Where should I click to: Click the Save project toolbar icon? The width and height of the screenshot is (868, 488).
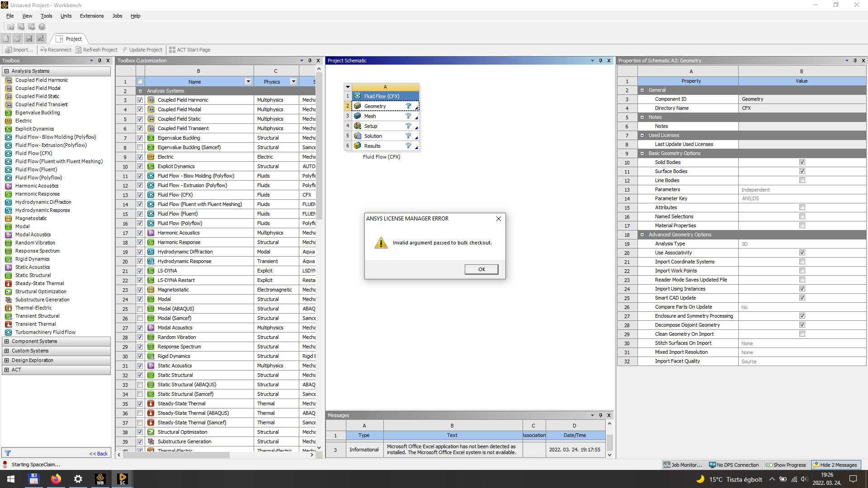click(x=29, y=38)
